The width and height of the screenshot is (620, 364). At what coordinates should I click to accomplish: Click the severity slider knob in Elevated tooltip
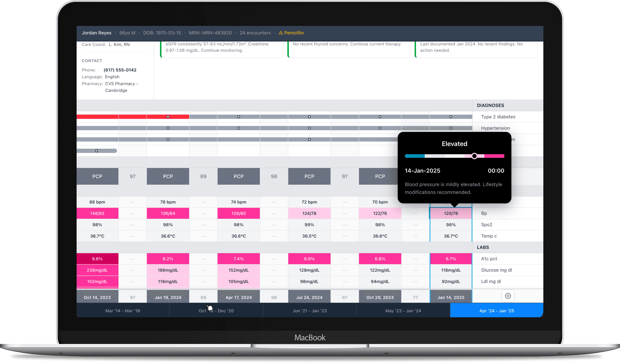coord(474,156)
